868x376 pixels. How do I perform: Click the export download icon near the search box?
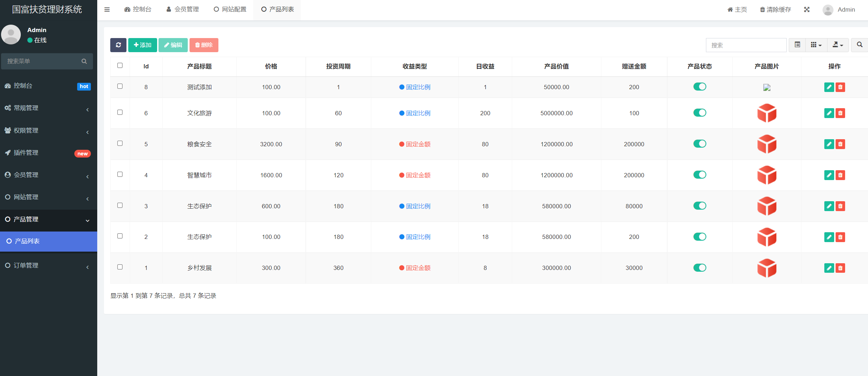point(837,45)
